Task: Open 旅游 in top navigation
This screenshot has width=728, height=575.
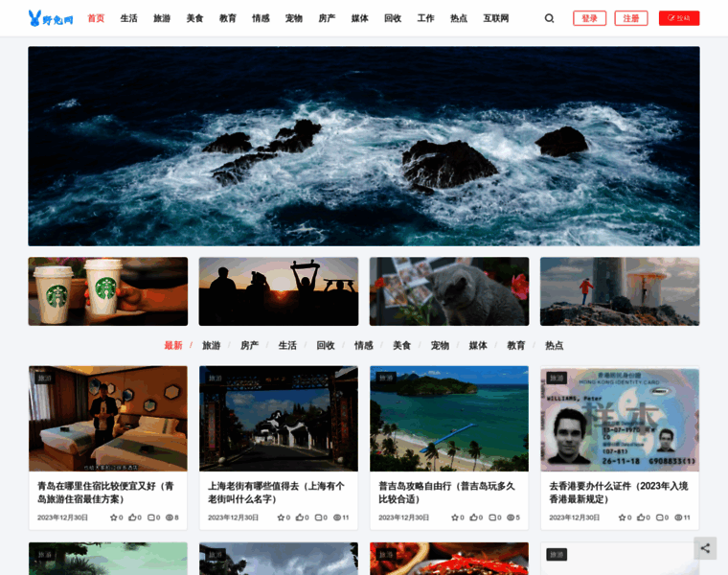Action: click(x=162, y=18)
